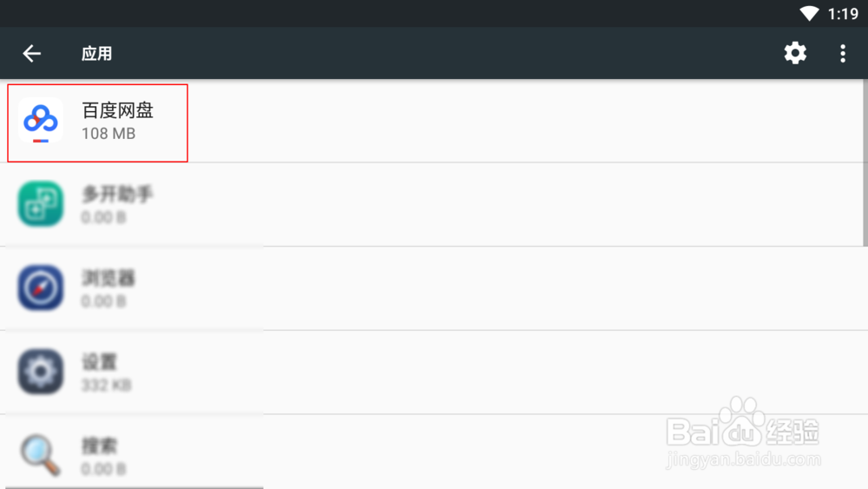Open the 搜索 app entry label
868x489 pixels.
100,446
